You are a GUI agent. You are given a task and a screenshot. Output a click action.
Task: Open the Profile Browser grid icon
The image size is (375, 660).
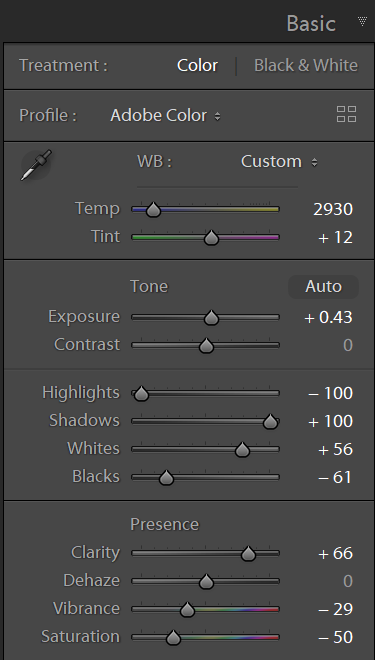point(346,114)
